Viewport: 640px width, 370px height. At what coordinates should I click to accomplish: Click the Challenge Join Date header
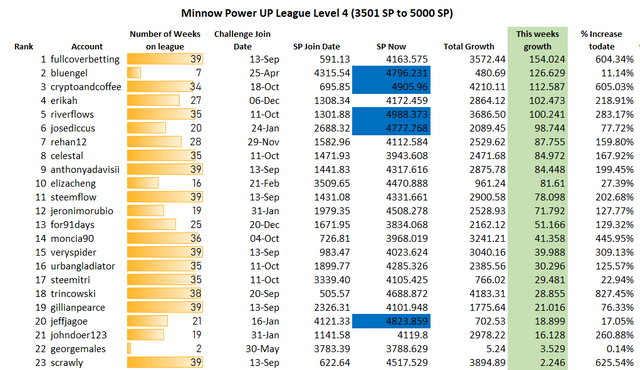click(242, 40)
